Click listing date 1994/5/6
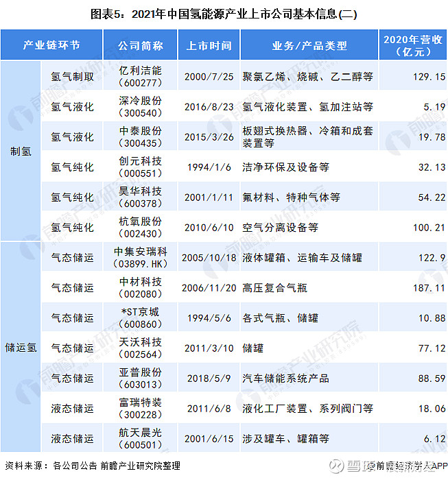The width and height of the screenshot is (448, 480). 209,318
